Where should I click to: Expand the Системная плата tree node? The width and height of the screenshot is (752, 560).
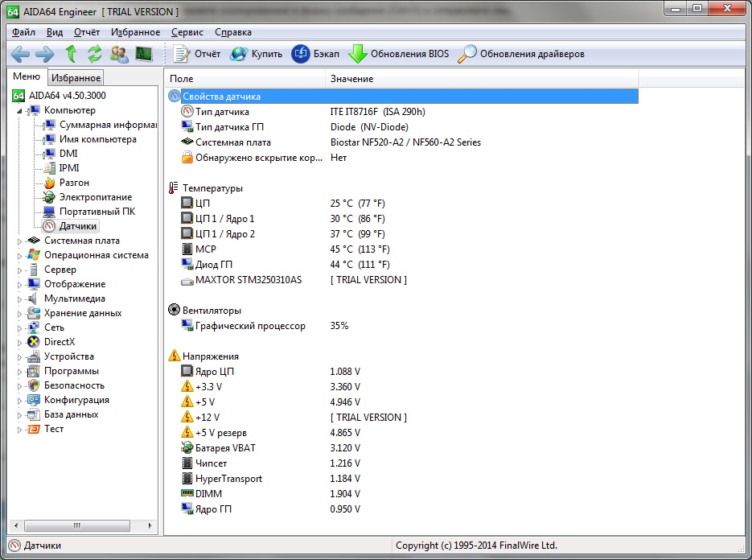click(x=19, y=241)
